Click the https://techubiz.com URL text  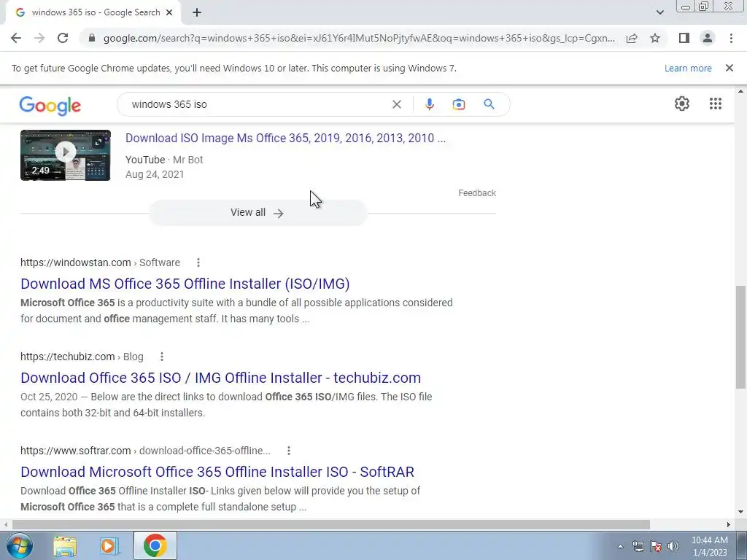pos(68,357)
